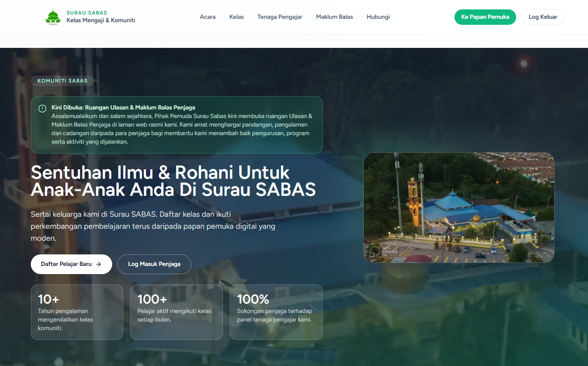Open the Maklum Balas nav link
The width and height of the screenshot is (588, 366).
point(334,17)
